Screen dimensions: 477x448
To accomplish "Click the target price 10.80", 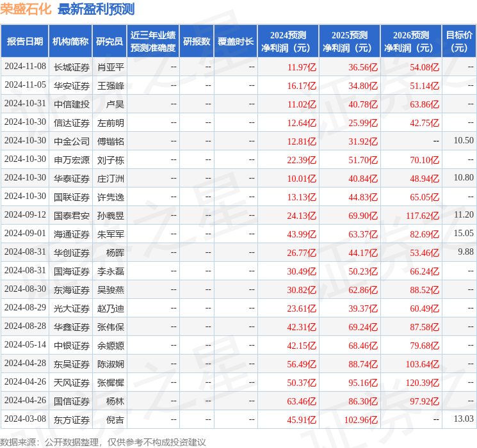I will tap(464, 178).
